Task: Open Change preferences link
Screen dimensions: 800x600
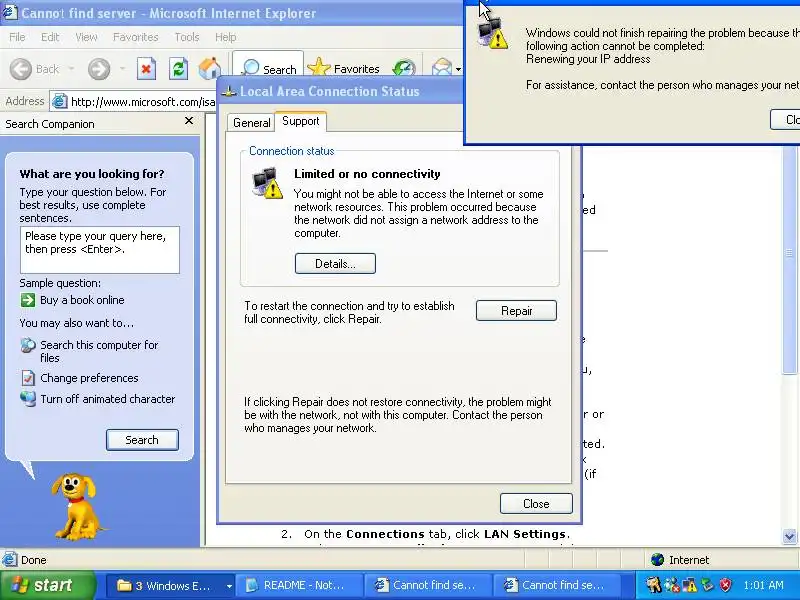Action: [89, 378]
